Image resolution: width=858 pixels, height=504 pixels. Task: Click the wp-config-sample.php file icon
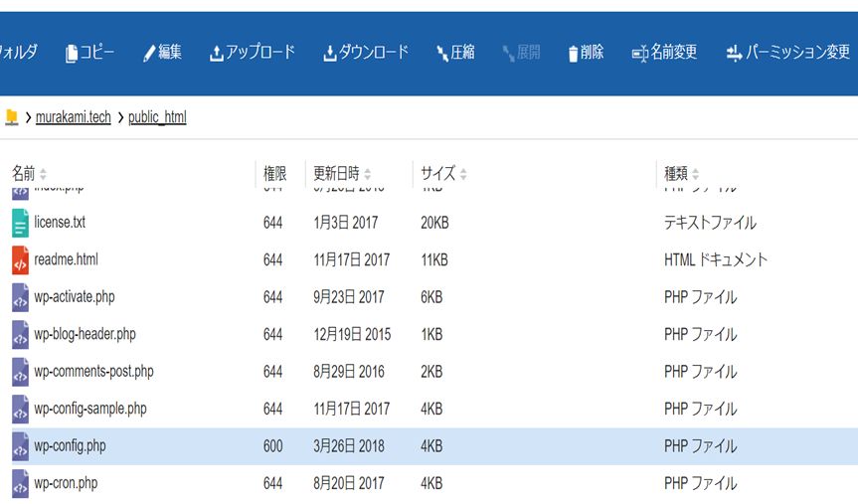point(20,409)
